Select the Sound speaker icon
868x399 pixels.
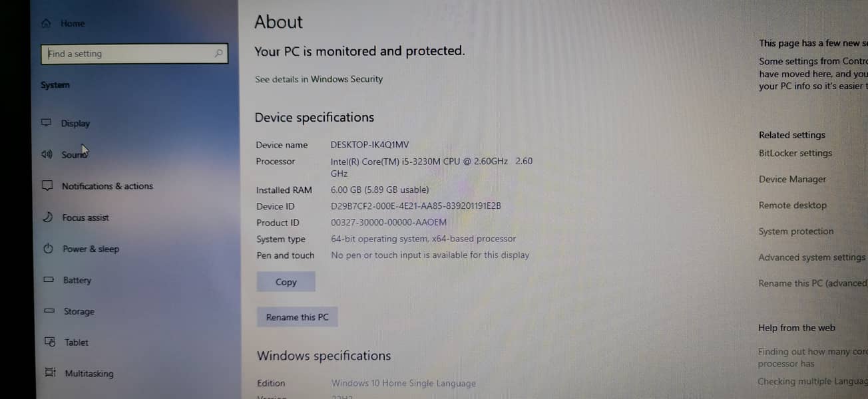pyautogui.click(x=47, y=154)
